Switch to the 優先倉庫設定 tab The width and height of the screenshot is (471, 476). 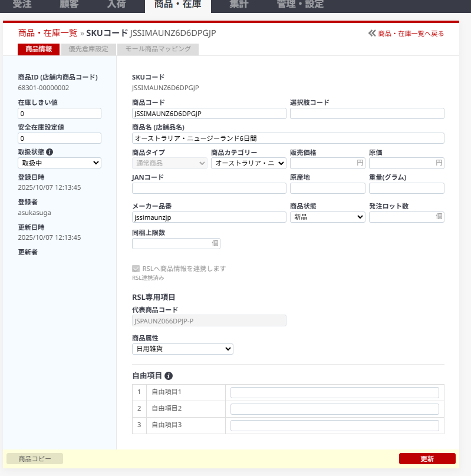tap(89, 49)
